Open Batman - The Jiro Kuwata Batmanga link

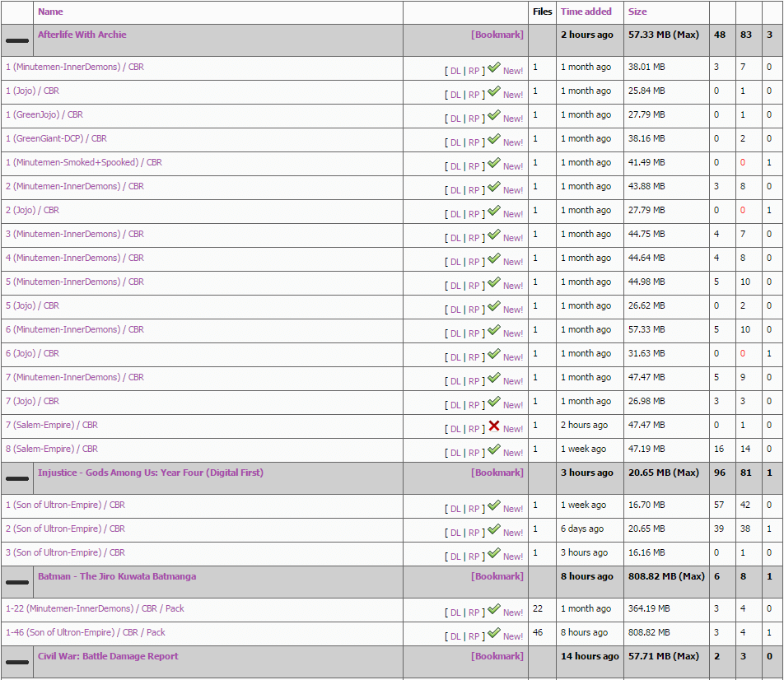click(117, 576)
